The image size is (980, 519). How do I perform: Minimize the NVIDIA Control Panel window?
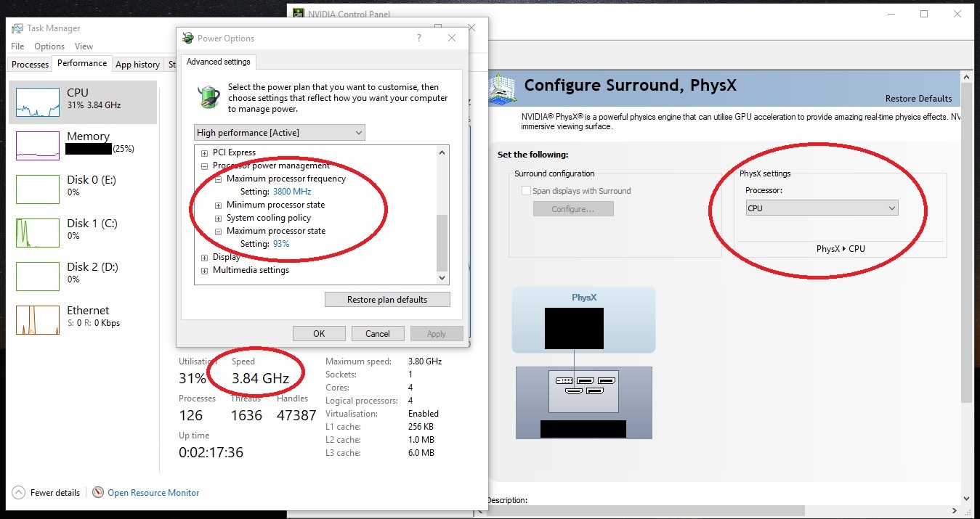(891, 14)
